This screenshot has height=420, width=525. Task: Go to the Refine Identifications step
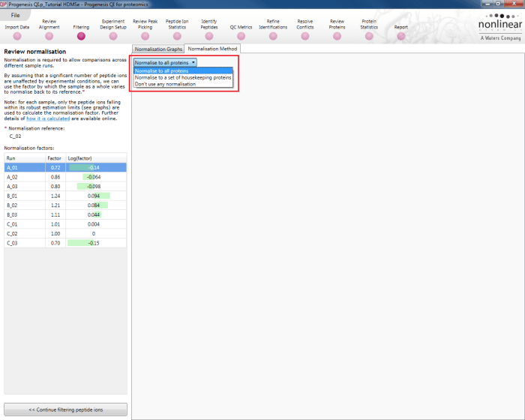point(273,29)
